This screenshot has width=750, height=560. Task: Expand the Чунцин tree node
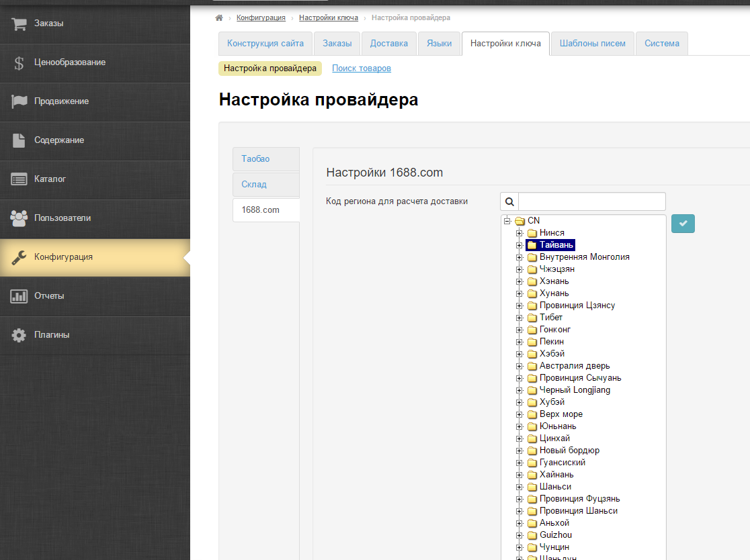point(519,547)
